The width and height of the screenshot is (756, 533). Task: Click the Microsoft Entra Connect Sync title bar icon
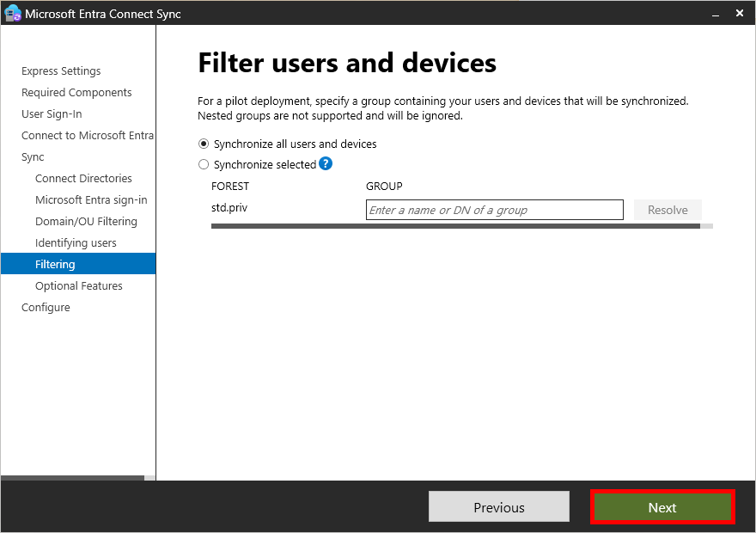12,13
